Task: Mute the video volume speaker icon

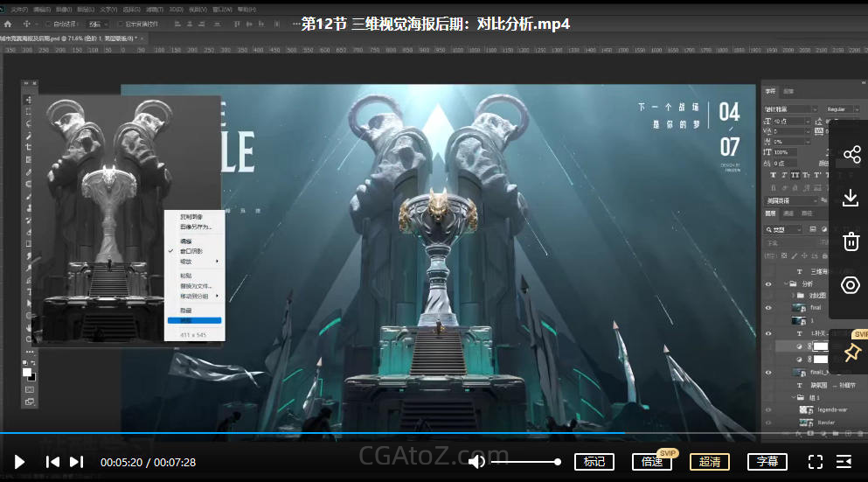Action: coord(476,462)
